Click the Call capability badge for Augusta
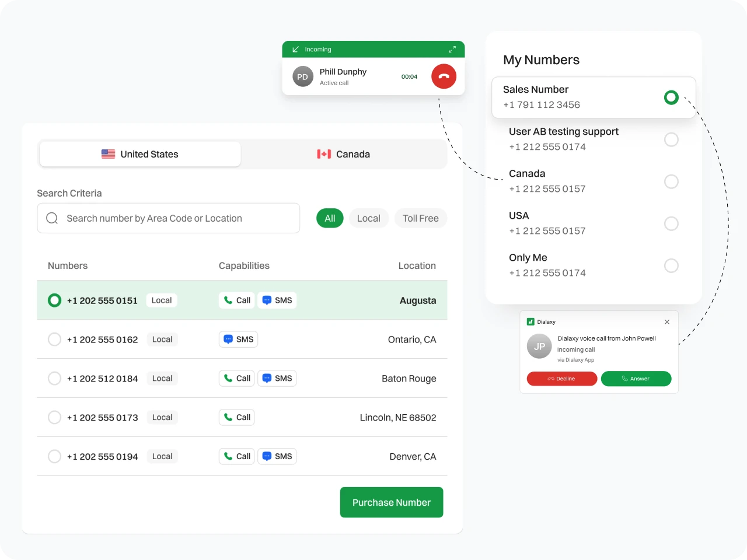The width and height of the screenshot is (747, 560). [x=237, y=300]
